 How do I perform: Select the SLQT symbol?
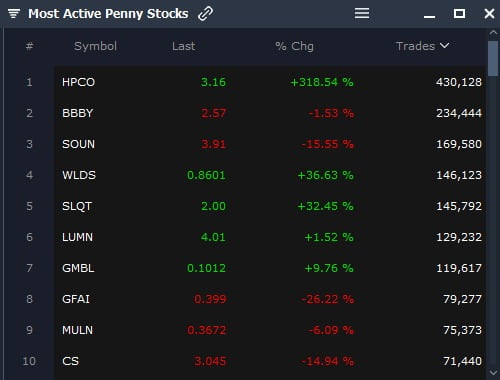point(77,206)
